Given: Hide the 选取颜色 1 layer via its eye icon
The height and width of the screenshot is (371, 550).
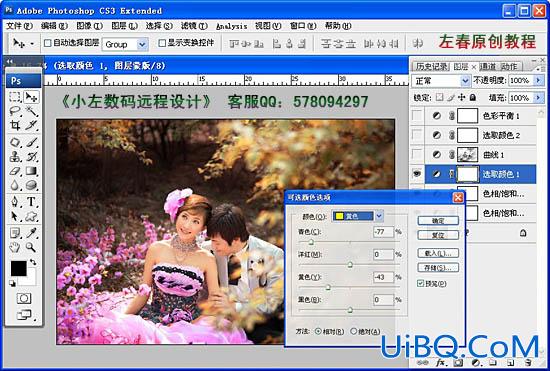Looking at the screenshot, I should pyautogui.click(x=417, y=174).
